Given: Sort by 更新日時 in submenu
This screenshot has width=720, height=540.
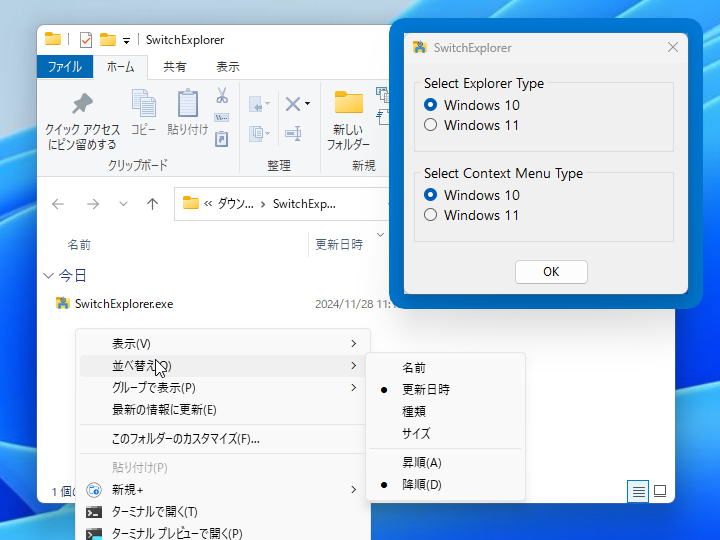Looking at the screenshot, I should click(445, 390).
